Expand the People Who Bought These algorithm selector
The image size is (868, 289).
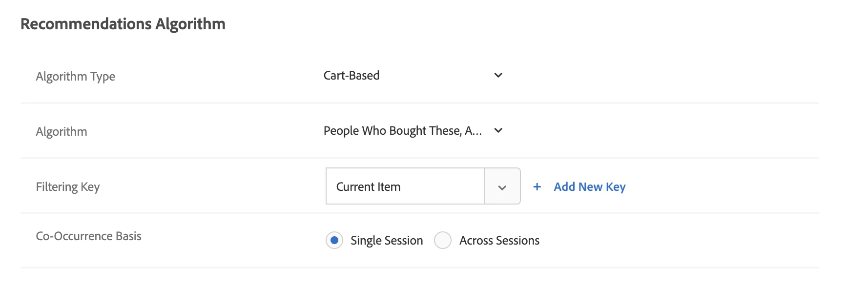[413, 131]
